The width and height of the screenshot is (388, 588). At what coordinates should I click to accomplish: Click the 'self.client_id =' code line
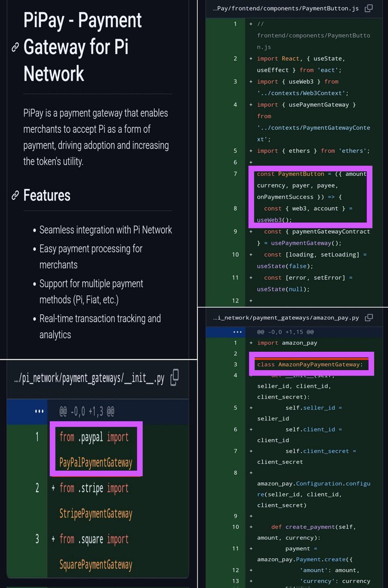tap(314, 429)
